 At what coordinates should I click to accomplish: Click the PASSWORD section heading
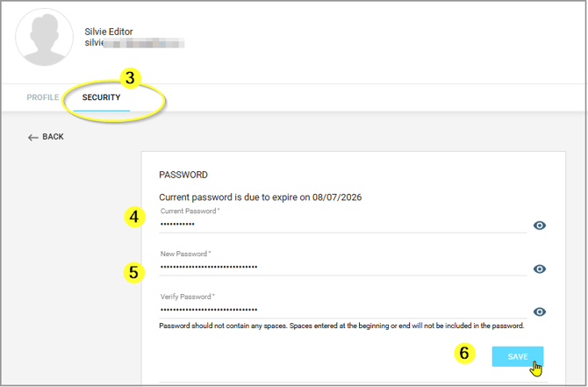[x=183, y=175]
